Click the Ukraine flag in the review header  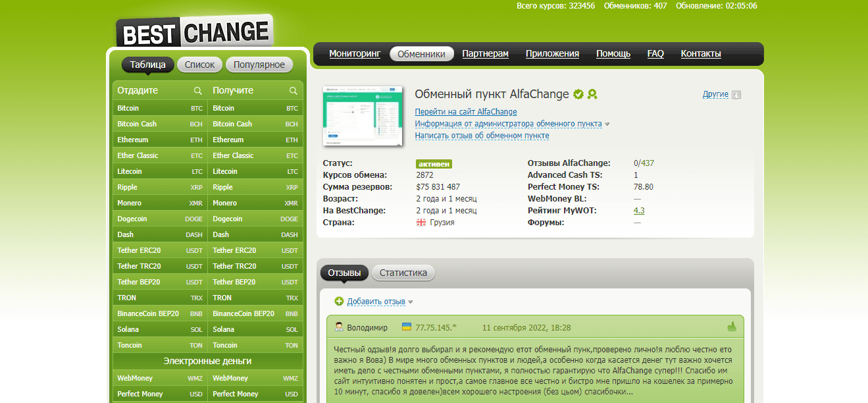pos(407,327)
